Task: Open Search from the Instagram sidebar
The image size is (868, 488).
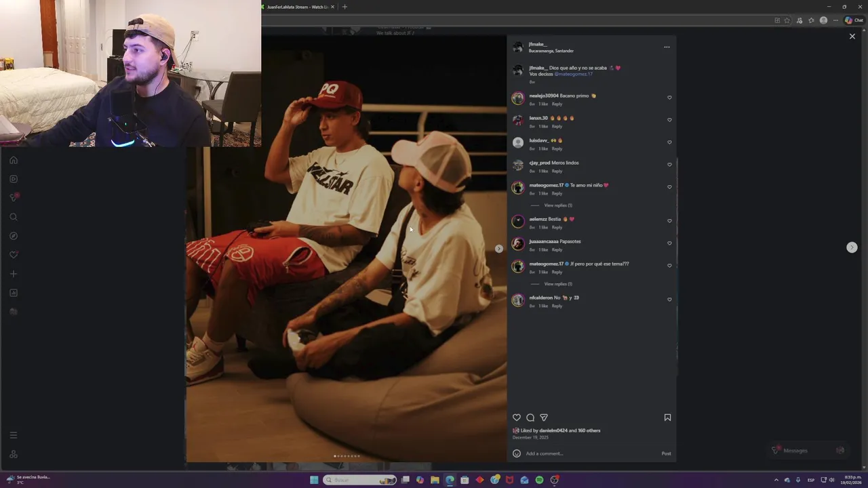Action: [x=14, y=217]
